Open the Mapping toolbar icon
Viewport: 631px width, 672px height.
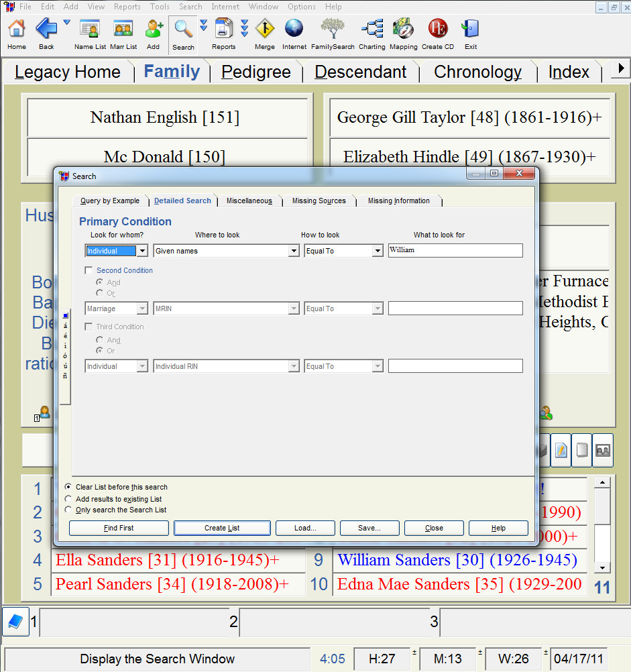coord(403,29)
